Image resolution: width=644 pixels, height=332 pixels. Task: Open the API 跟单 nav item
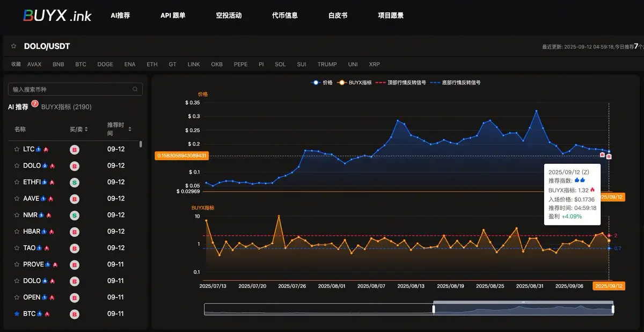tap(173, 16)
